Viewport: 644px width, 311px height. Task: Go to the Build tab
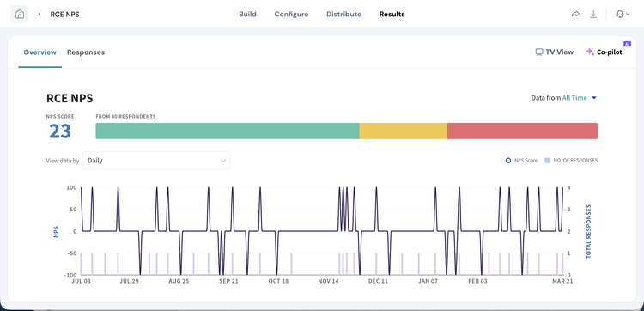coord(247,15)
